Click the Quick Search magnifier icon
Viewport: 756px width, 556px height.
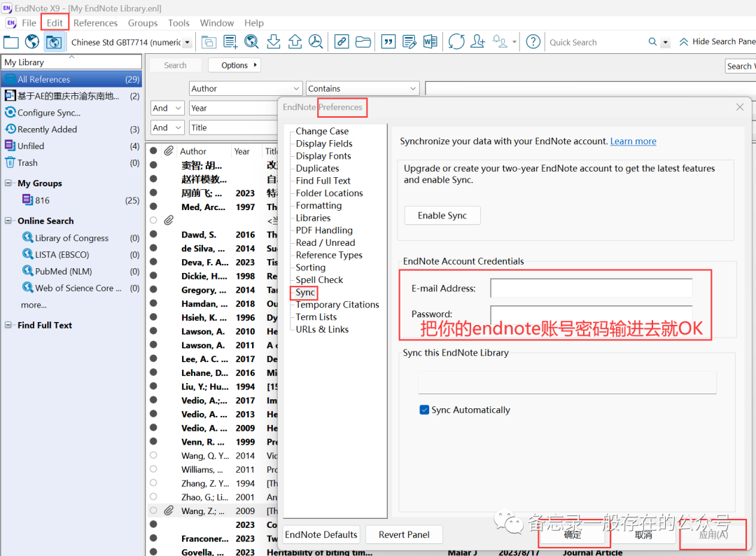click(x=652, y=42)
